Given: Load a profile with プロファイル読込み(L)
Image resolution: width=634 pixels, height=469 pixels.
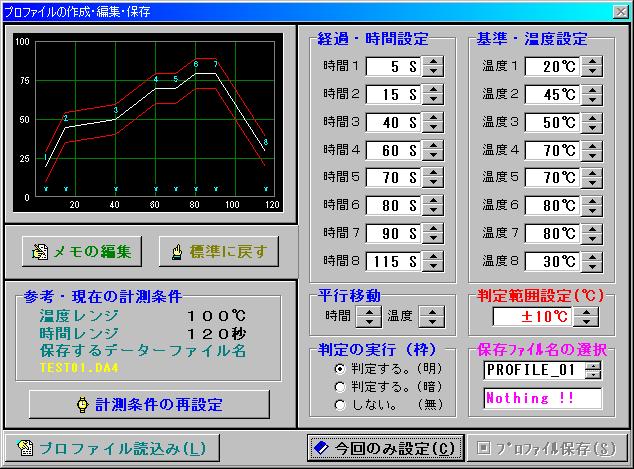Looking at the screenshot, I should coord(112,448).
